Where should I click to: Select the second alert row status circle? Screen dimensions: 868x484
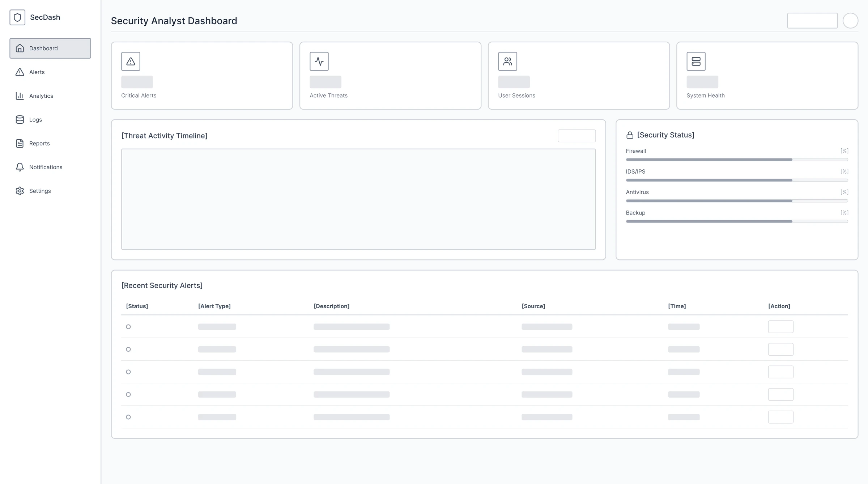pyautogui.click(x=128, y=349)
